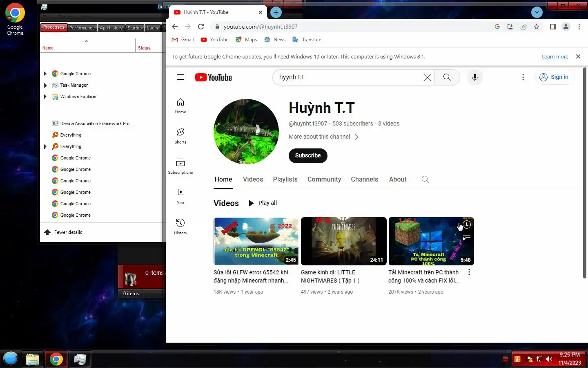The height and width of the screenshot is (368, 588).
Task: Click the search magnifier button
Action: (447, 77)
